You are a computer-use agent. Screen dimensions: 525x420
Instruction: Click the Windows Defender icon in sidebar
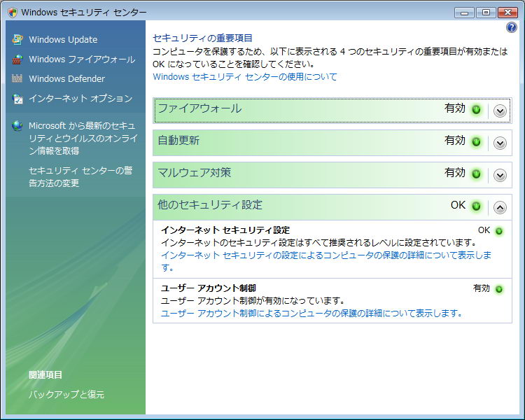click(17, 78)
